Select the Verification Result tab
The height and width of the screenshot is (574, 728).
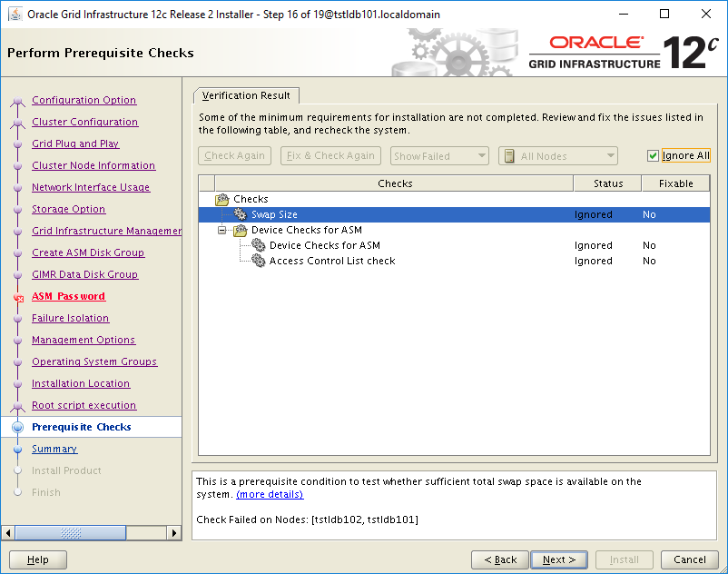coord(246,95)
